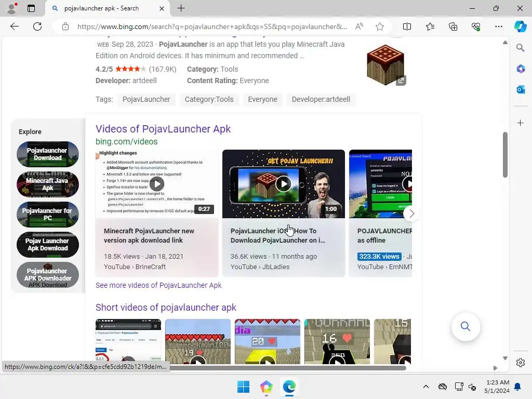Open short video showing 19 hearts
This screenshot has height=399, width=532.
coord(198,341)
